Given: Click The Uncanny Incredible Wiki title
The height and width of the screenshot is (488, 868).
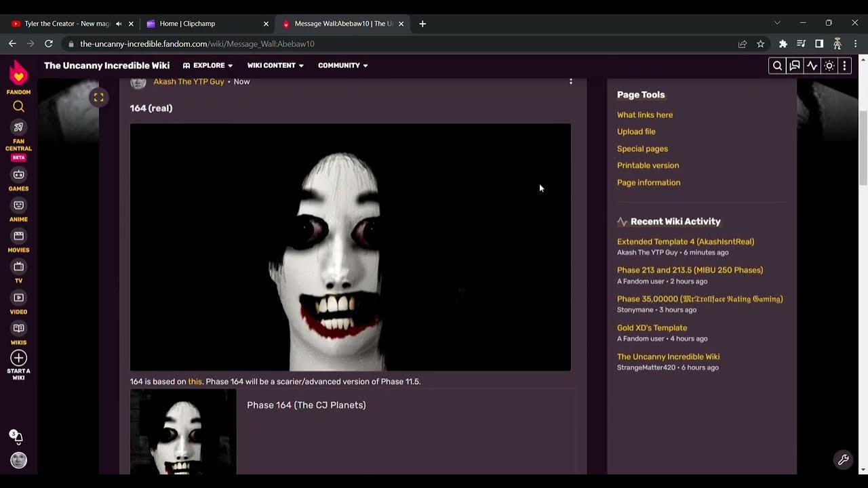Looking at the screenshot, I should tap(106, 66).
